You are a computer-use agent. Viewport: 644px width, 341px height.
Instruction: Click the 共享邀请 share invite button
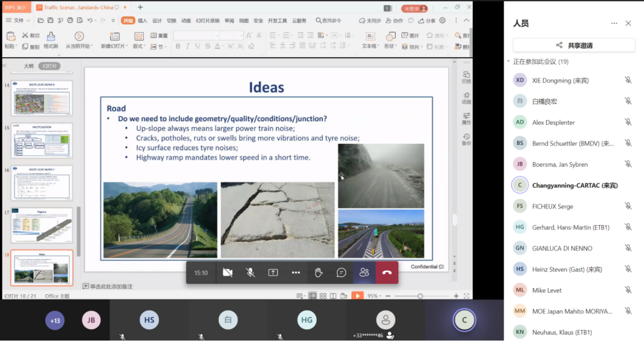574,45
